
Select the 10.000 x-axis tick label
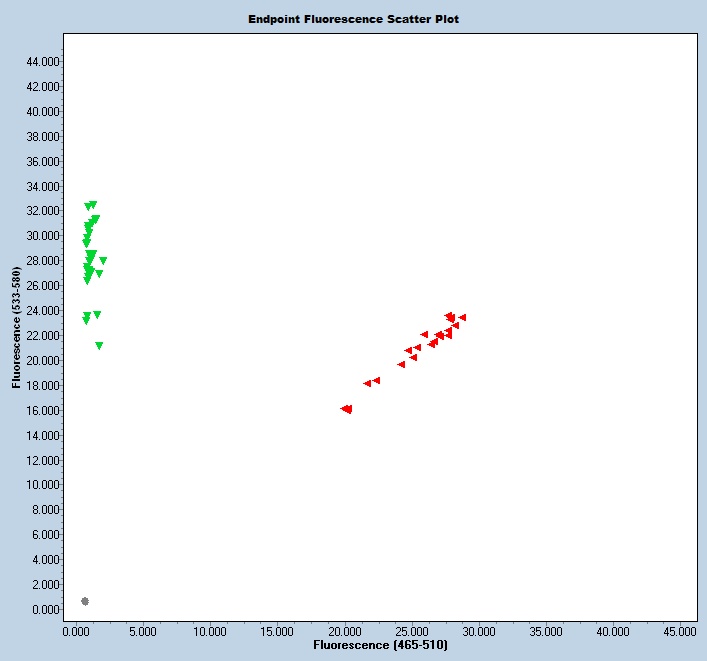tap(211, 631)
